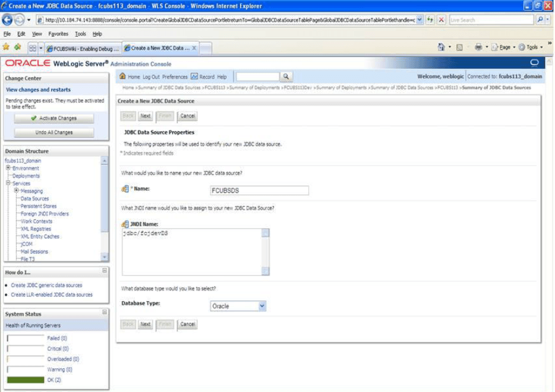Click the Live Search input box
The height and width of the screenshot is (392, 555).
(x=491, y=20)
